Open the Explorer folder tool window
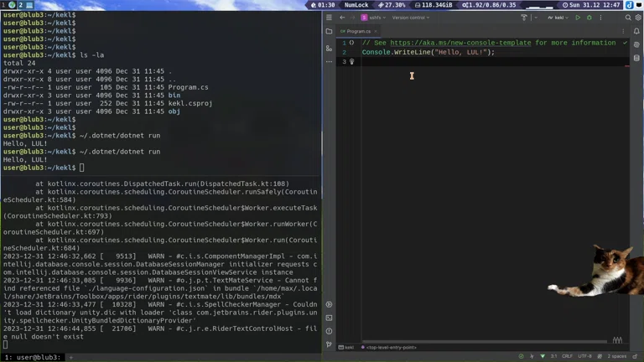The width and height of the screenshot is (644, 362). pos(329,31)
